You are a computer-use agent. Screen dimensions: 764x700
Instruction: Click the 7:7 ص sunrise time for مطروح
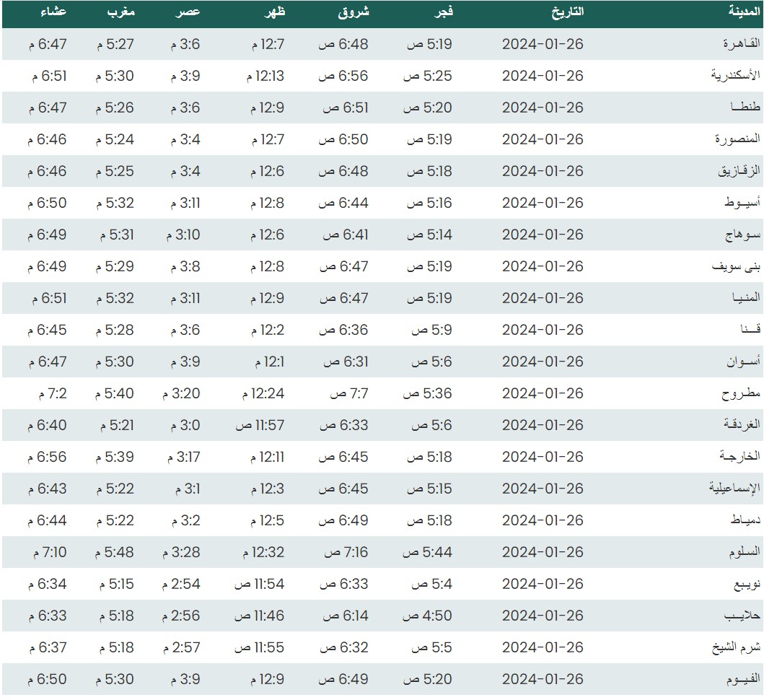pos(349,393)
